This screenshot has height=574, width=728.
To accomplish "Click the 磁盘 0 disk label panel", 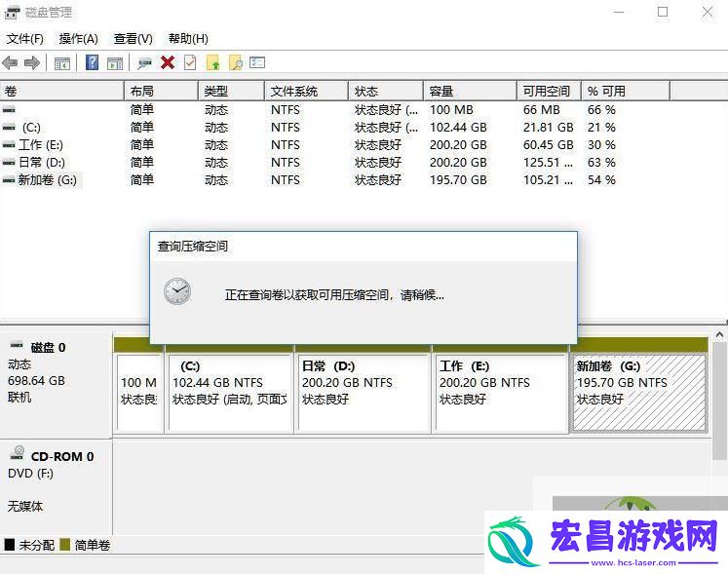I will (56, 385).
